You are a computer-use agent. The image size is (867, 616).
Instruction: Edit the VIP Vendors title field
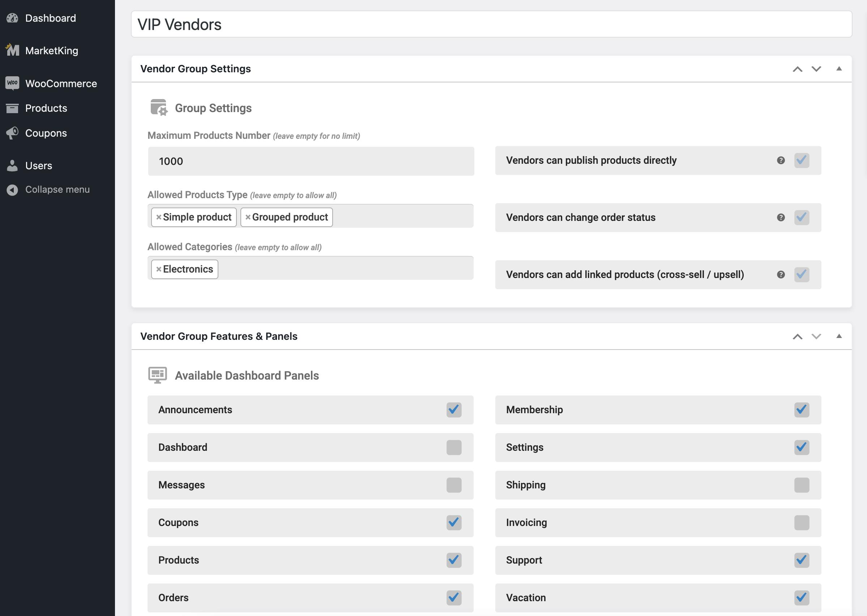click(491, 24)
